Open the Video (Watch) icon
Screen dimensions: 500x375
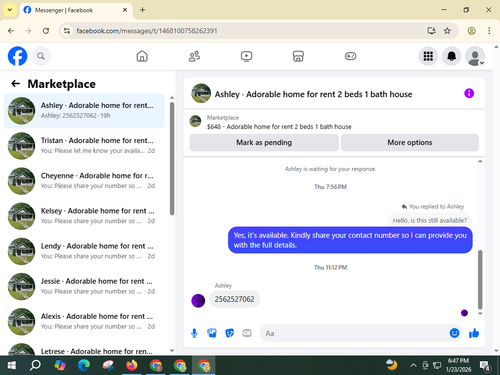(x=246, y=56)
